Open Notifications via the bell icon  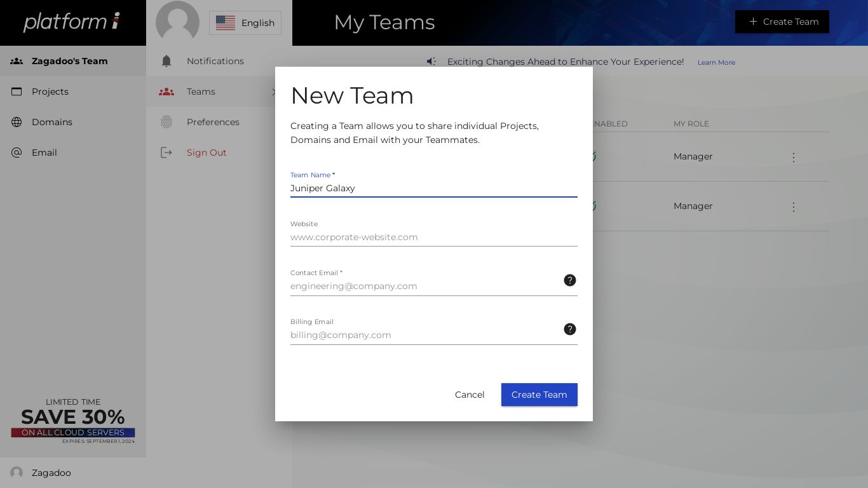tap(166, 61)
